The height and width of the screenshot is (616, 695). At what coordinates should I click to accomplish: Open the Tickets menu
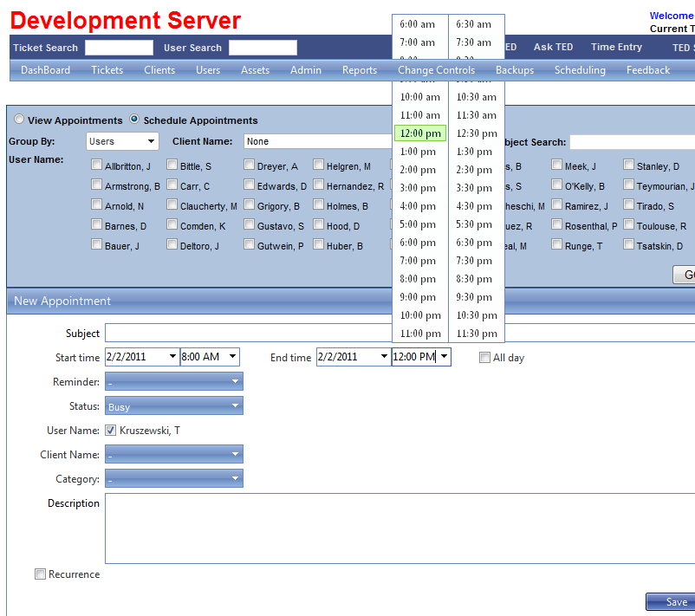pos(107,70)
